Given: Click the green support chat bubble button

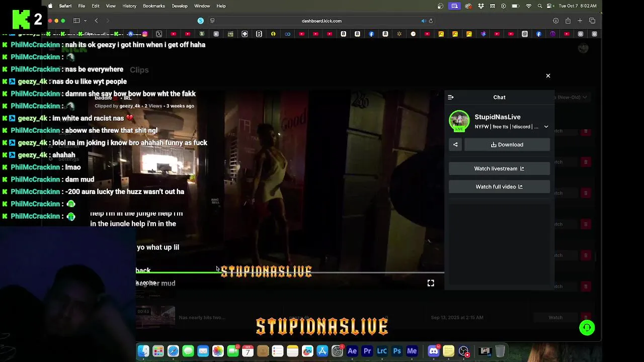Looking at the screenshot, I should point(587,328).
